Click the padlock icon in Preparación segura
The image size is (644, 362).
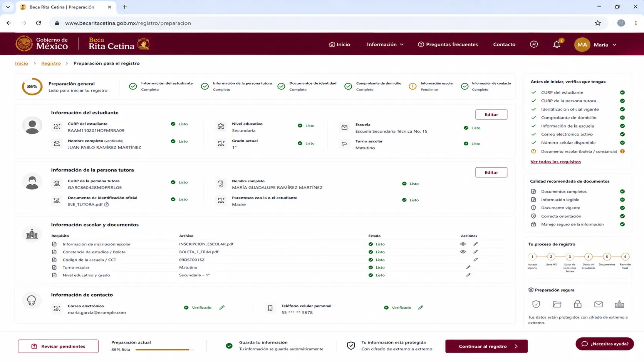(x=578, y=304)
